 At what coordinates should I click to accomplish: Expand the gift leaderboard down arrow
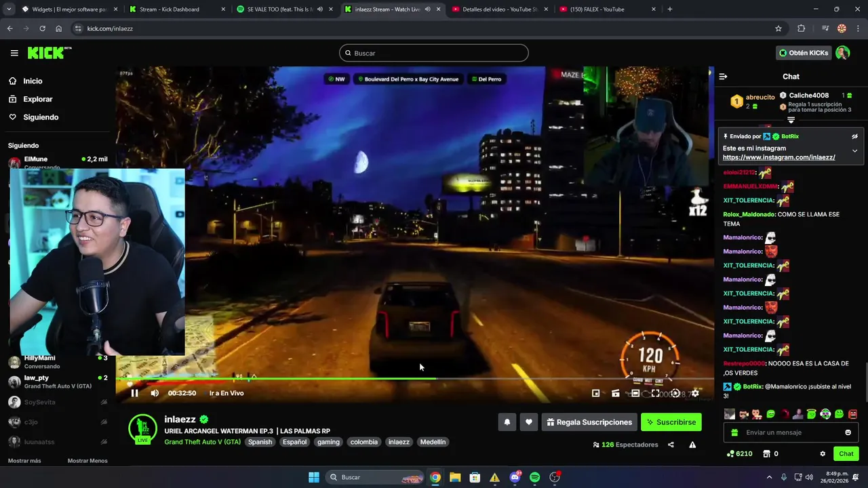coord(791,120)
